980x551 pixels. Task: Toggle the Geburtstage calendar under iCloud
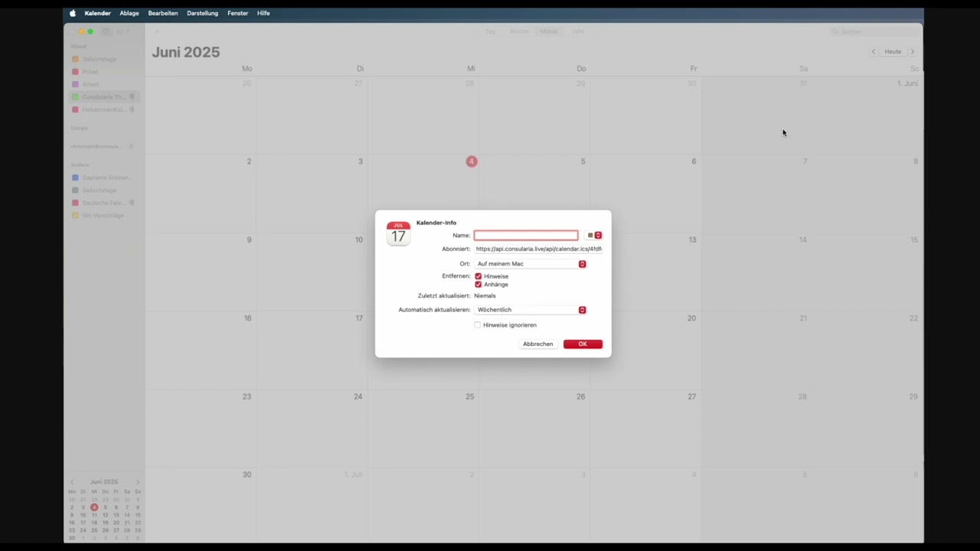pos(75,59)
